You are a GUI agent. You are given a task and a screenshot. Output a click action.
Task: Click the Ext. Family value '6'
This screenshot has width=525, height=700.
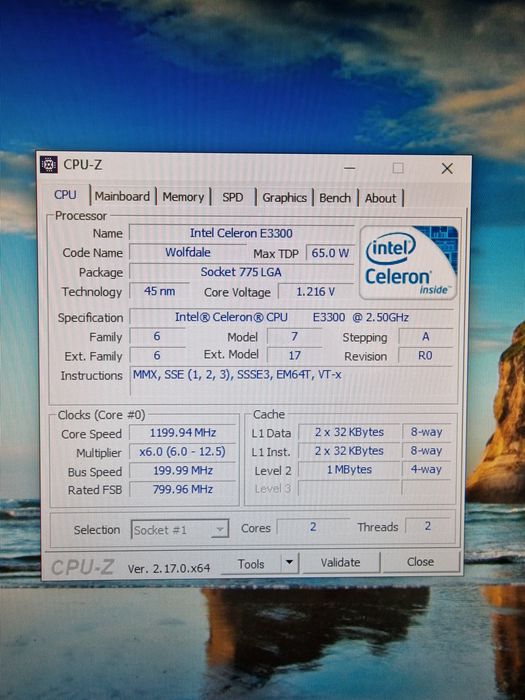[x=157, y=355]
